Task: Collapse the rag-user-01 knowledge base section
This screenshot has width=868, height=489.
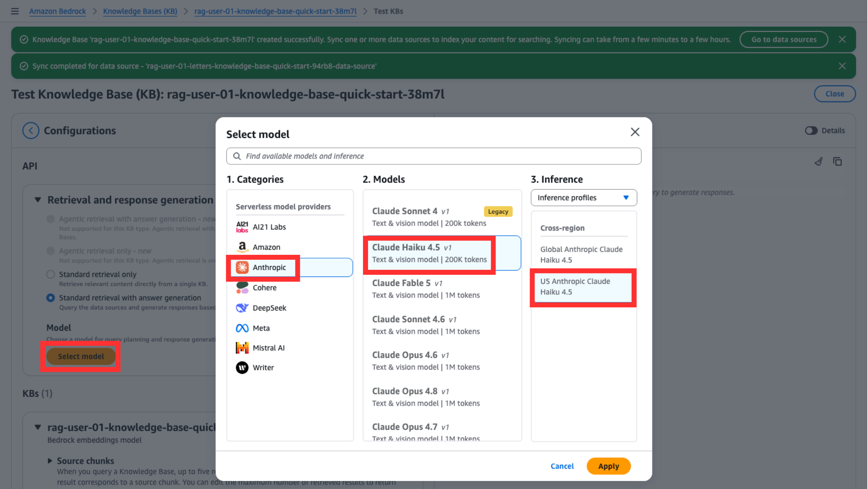Action: coord(38,427)
